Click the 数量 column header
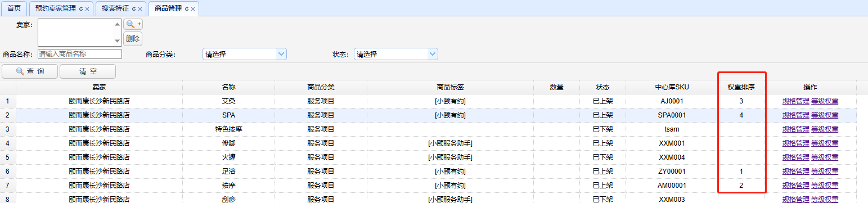Screen dimensions: 868x203 click(x=556, y=87)
